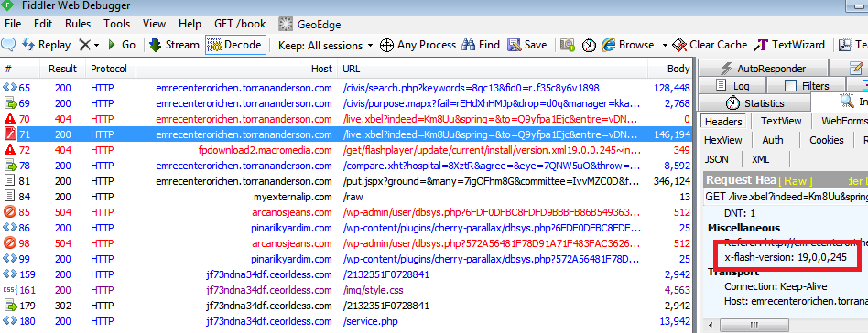868x333 pixels.
Task: Select the Cookies inspector tab
Action: [x=826, y=140]
